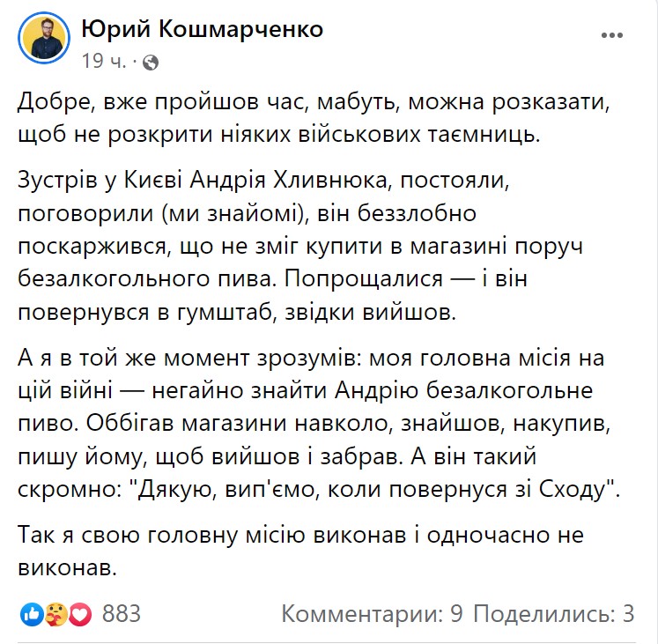Click the Care hugging-heart reaction icon
Image resolution: width=658 pixels, height=644 pixels.
tap(56, 613)
